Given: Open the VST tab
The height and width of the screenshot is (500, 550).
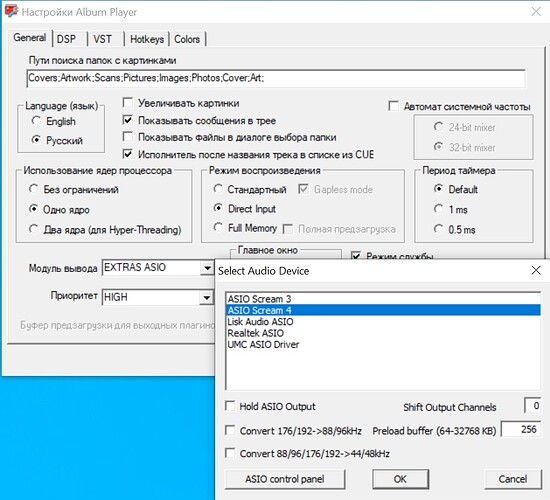Looking at the screenshot, I should point(102,39).
